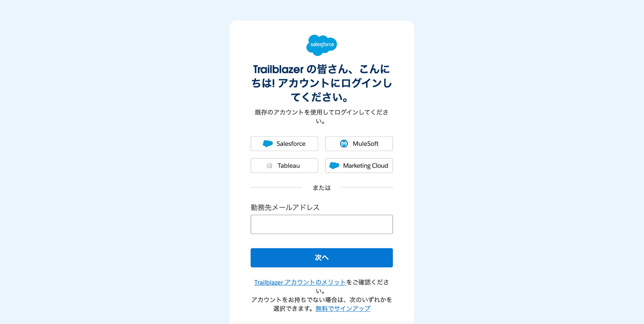Click the 既存のアカウントを使用して subtitle text
The image size is (644, 324).
pyautogui.click(x=322, y=116)
